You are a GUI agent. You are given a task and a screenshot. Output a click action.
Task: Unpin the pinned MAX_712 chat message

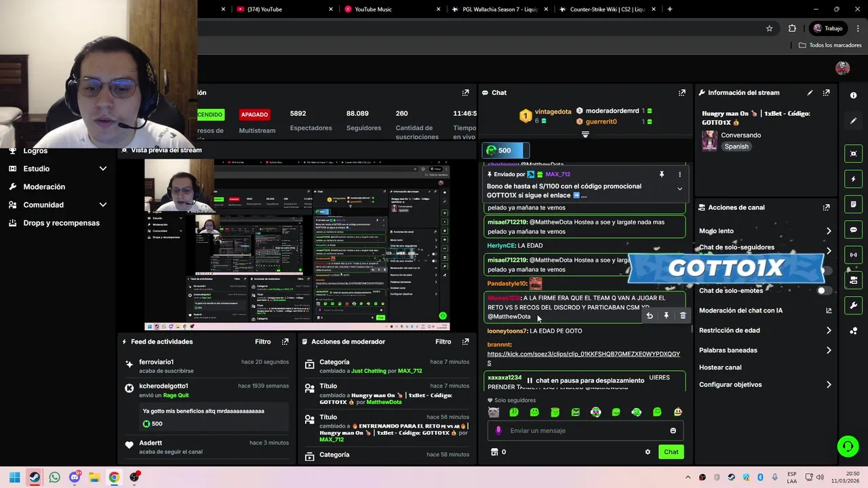[661, 174]
